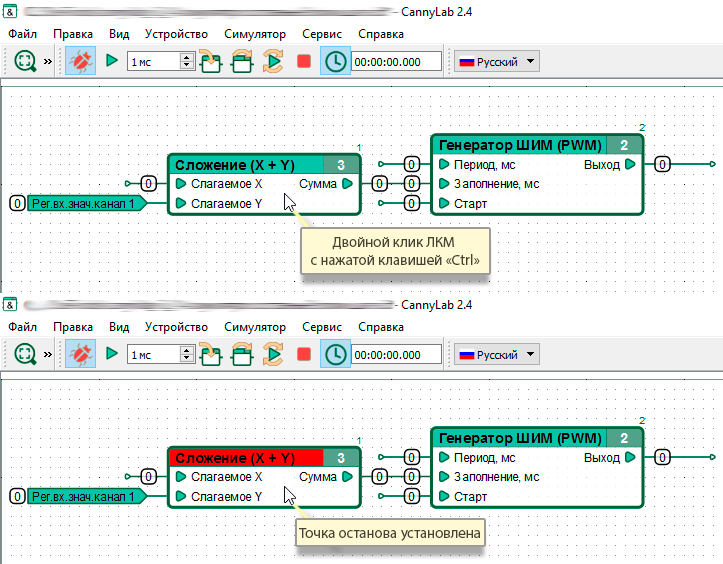Start simulation with play icon in Ctrl-tooltip window
This screenshot has width=723, height=564.
click(x=112, y=60)
